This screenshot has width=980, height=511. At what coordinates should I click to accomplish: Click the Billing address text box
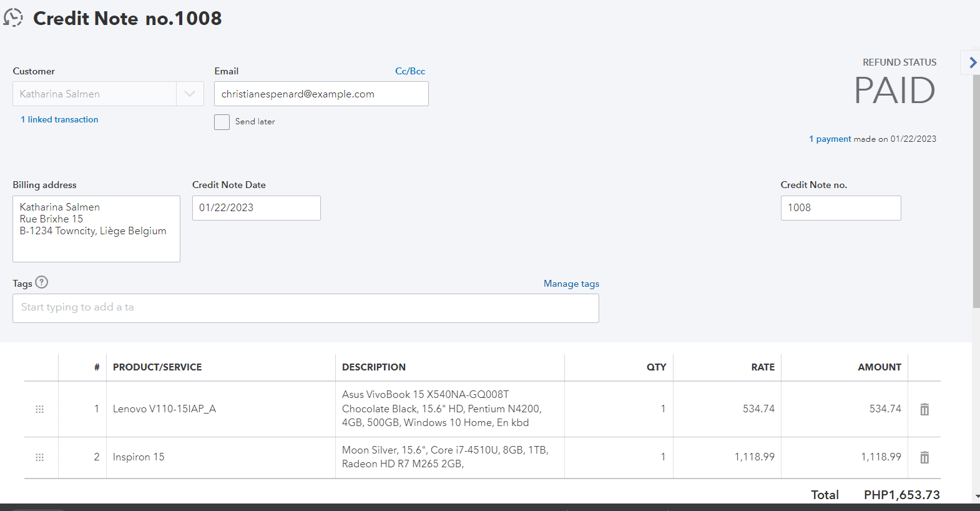[x=96, y=229]
